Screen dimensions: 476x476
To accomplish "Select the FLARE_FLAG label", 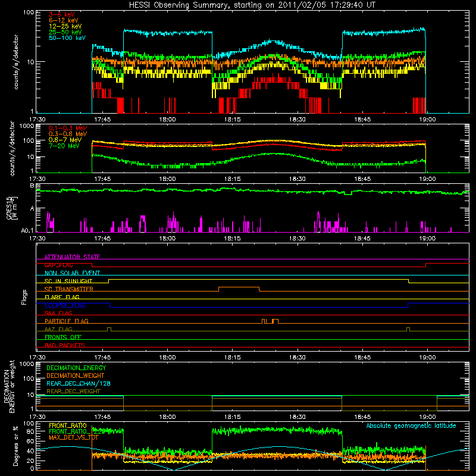I will pos(62,297).
